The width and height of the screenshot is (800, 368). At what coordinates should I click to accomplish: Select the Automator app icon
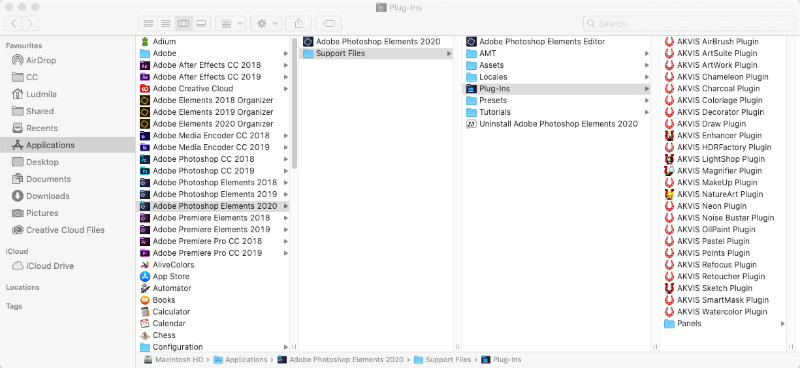click(x=144, y=288)
